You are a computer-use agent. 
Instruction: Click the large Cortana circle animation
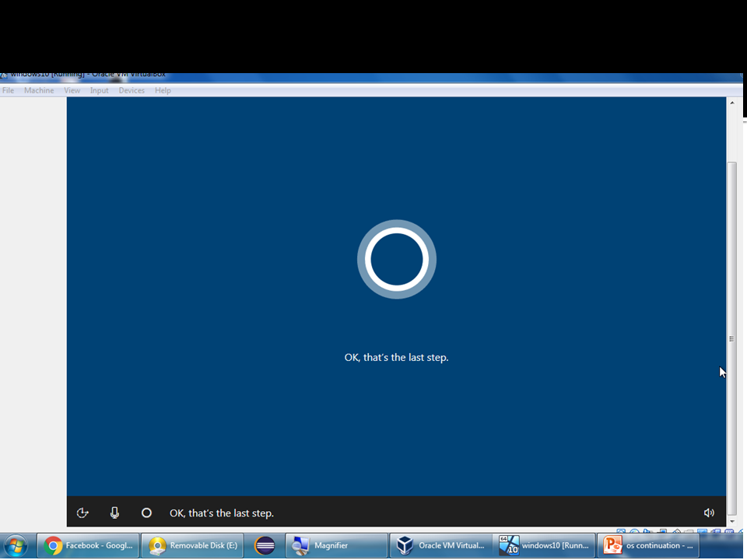[x=396, y=259]
